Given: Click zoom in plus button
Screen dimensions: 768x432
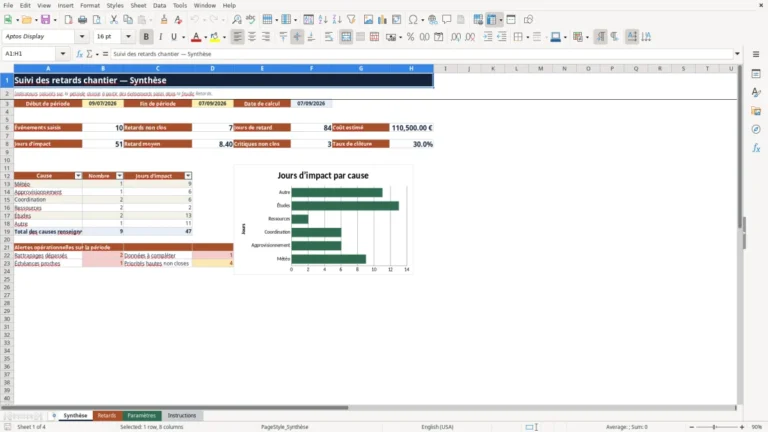Looking at the screenshot, I should 742,427.
